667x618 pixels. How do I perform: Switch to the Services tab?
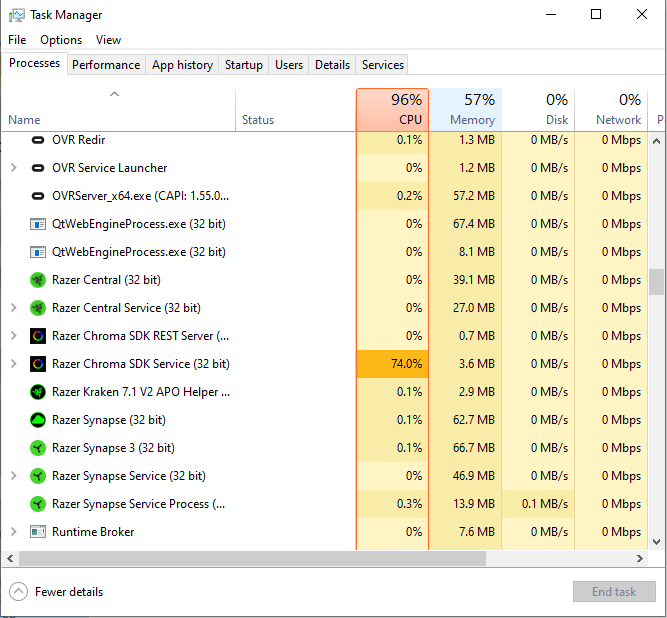pos(382,65)
